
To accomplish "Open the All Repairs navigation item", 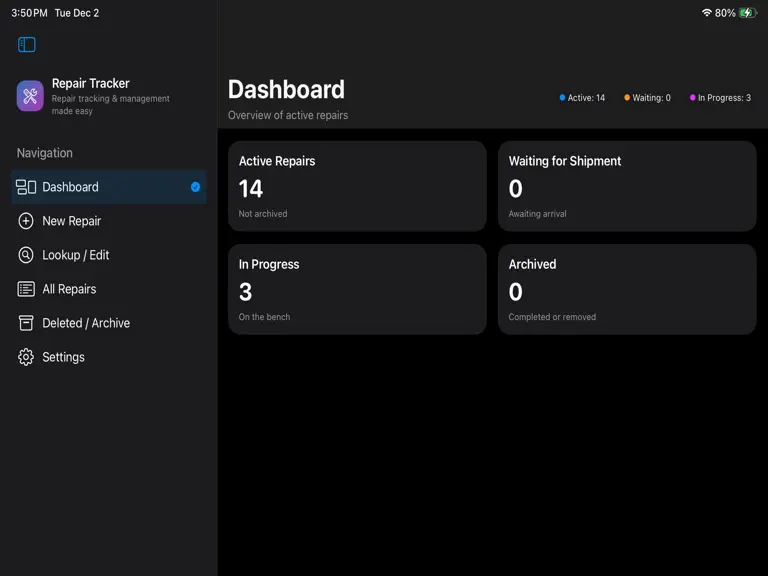I will 109,289.
